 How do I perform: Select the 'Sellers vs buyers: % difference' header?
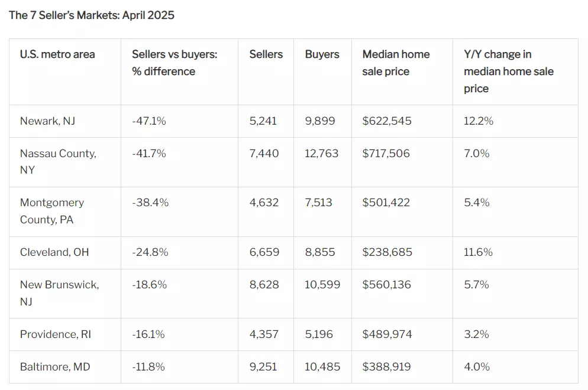175,63
